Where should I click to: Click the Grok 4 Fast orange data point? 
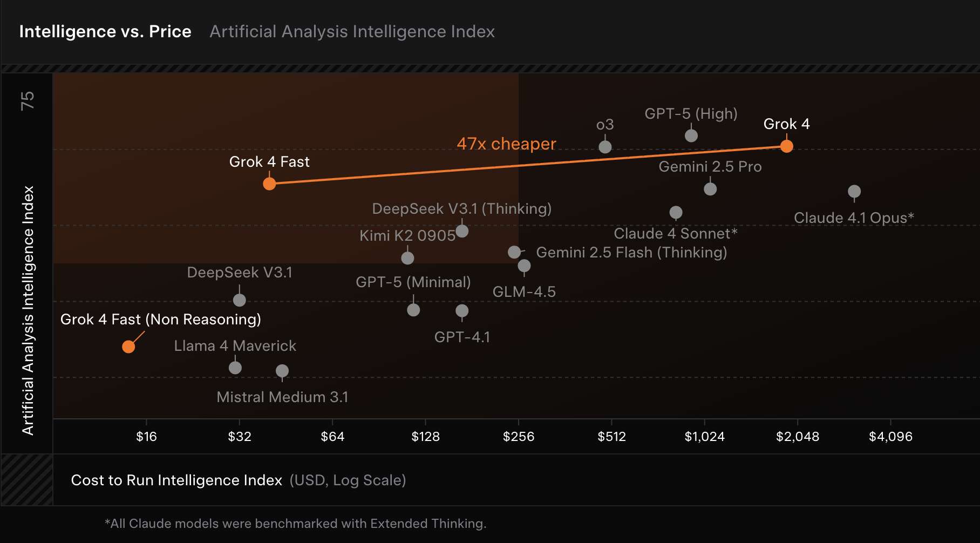coord(269,184)
